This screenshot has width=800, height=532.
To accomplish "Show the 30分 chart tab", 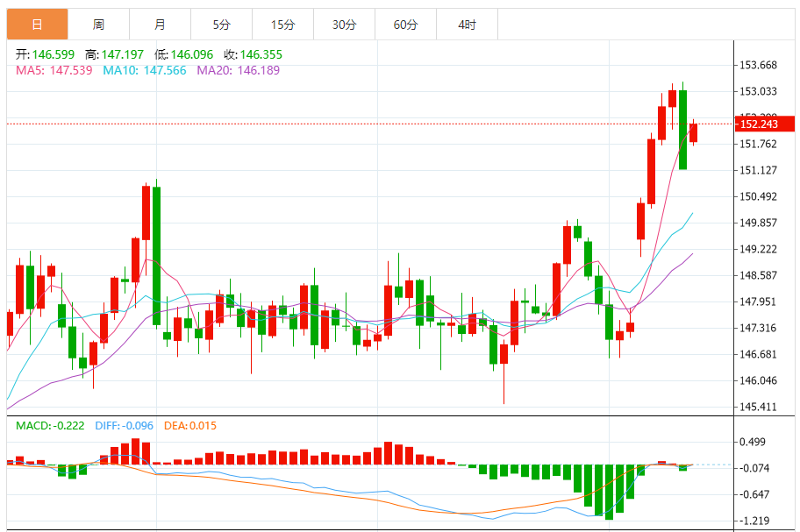I will click(344, 25).
